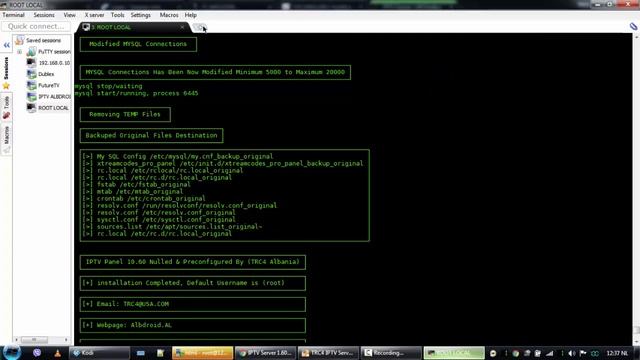Screen dimensions: 640x360
Task: Switch to the ROOT LOCAL taskbar button
Action: pyautogui.click(x=453, y=353)
